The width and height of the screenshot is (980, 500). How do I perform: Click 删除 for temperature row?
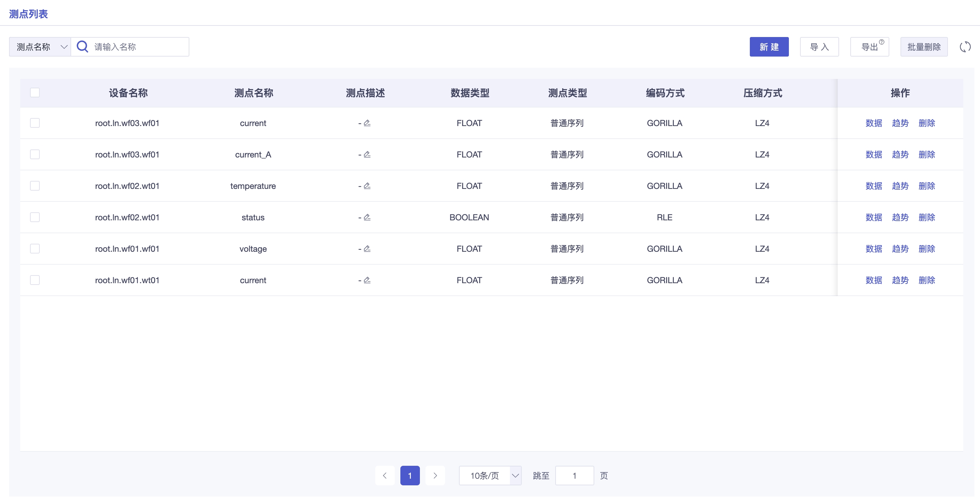pos(926,186)
